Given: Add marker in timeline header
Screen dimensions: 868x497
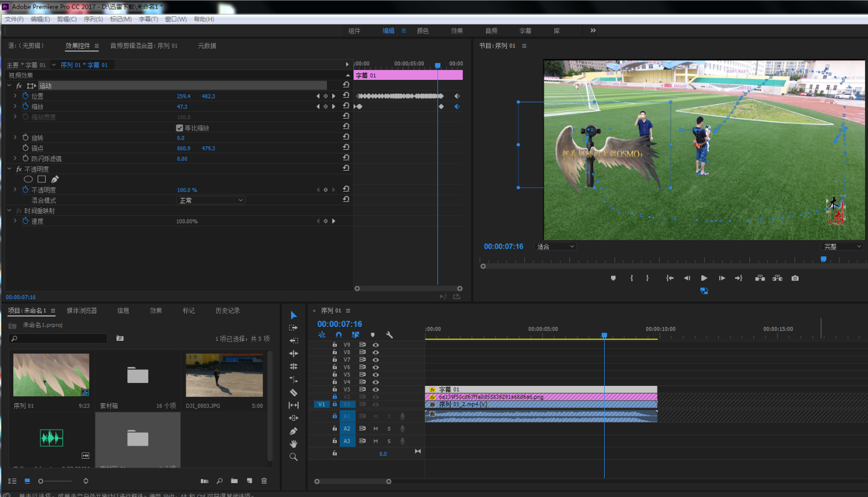Looking at the screenshot, I should point(373,335).
